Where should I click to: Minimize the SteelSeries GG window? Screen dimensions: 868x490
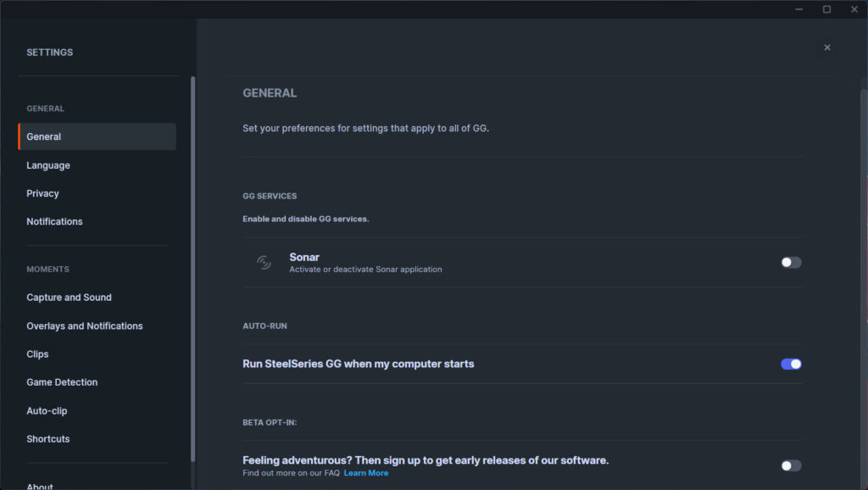(798, 9)
